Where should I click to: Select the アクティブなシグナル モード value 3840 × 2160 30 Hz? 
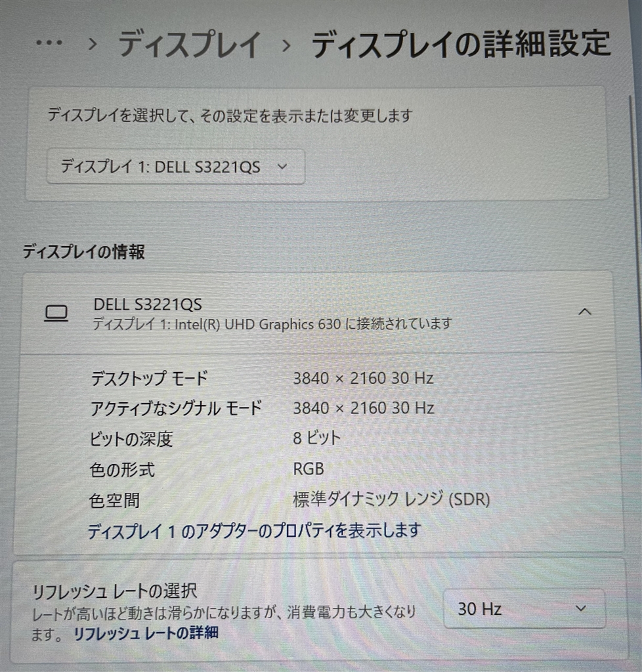tap(364, 408)
